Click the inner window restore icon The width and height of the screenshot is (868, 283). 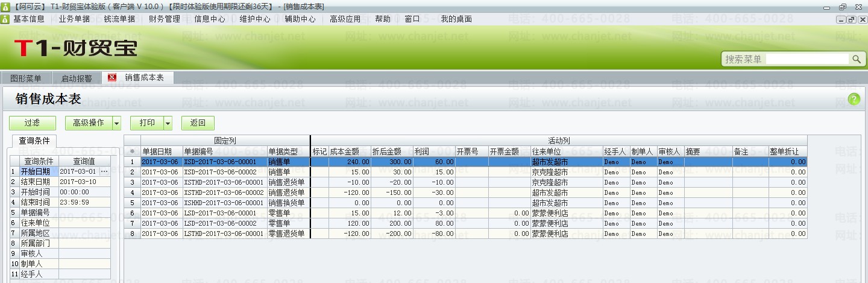[851, 19]
